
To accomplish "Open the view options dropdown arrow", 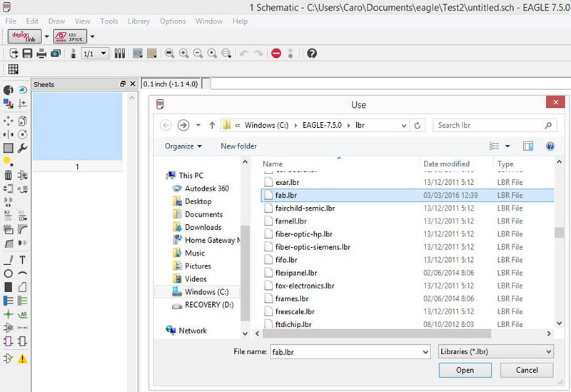I will point(507,146).
